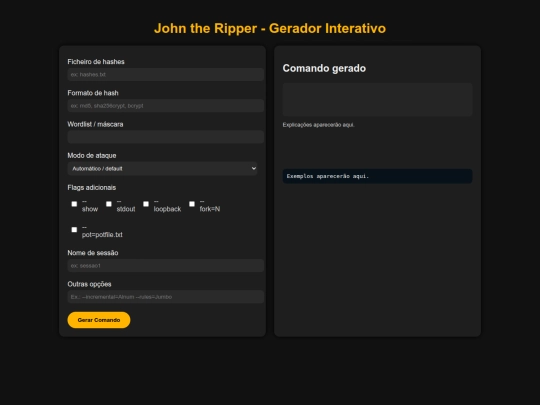Enable the --show flag checkbox
The height and width of the screenshot is (405, 540).
74,204
